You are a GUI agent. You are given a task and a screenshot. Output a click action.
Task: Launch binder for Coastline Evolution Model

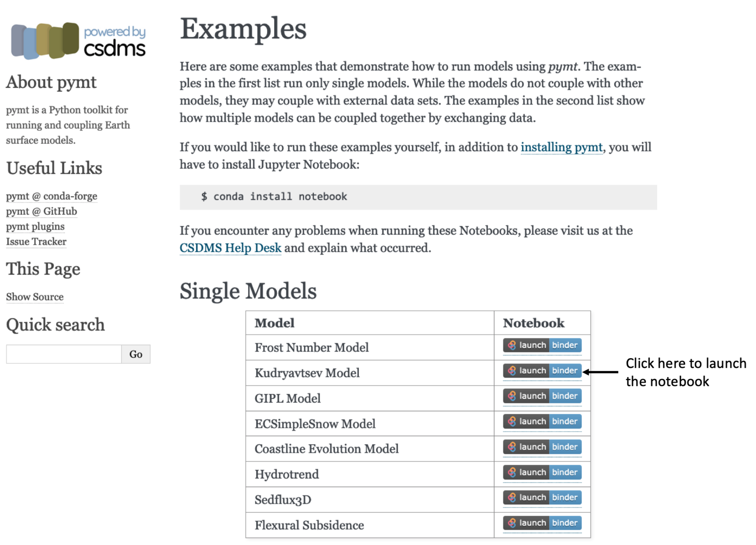[x=542, y=447]
